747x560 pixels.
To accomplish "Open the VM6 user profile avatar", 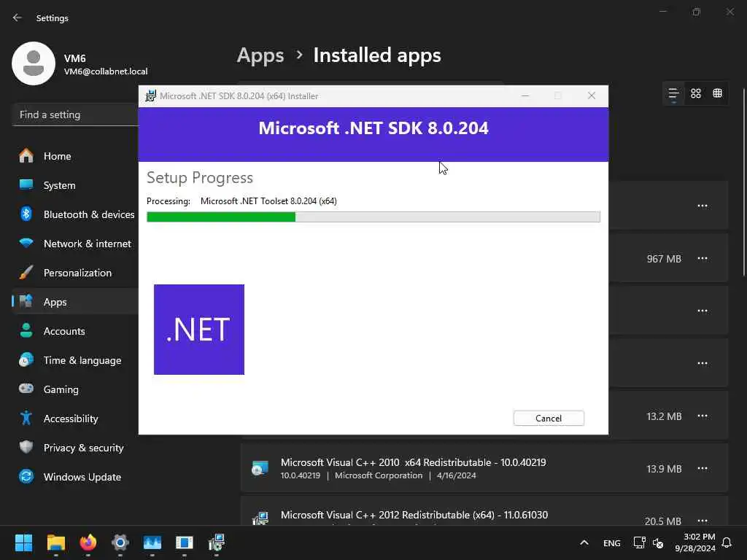I will (34, 63).
